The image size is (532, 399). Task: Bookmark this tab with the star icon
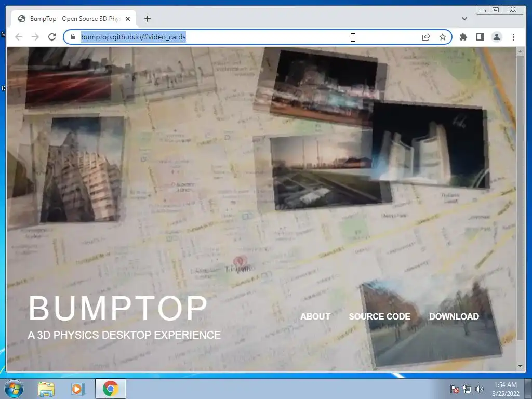pos(443,37)
